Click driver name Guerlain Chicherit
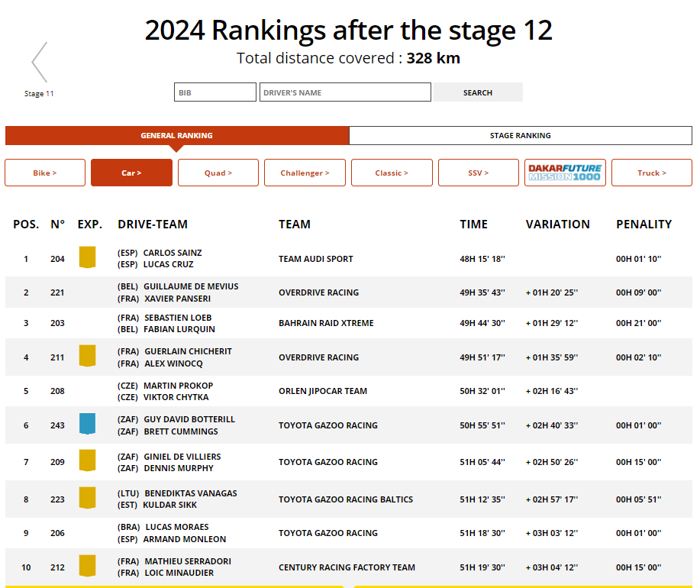The image size is (700, 588). click(x=188, y=351)
